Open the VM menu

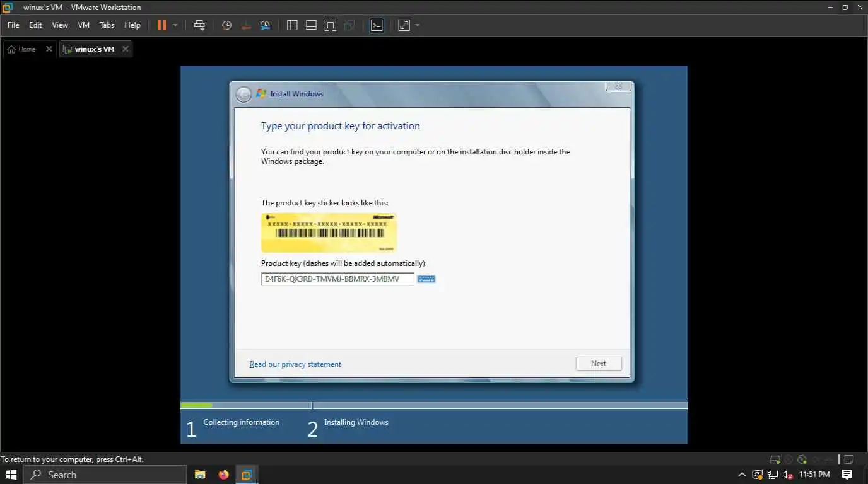pyautogui.click(x=84, y=25)
